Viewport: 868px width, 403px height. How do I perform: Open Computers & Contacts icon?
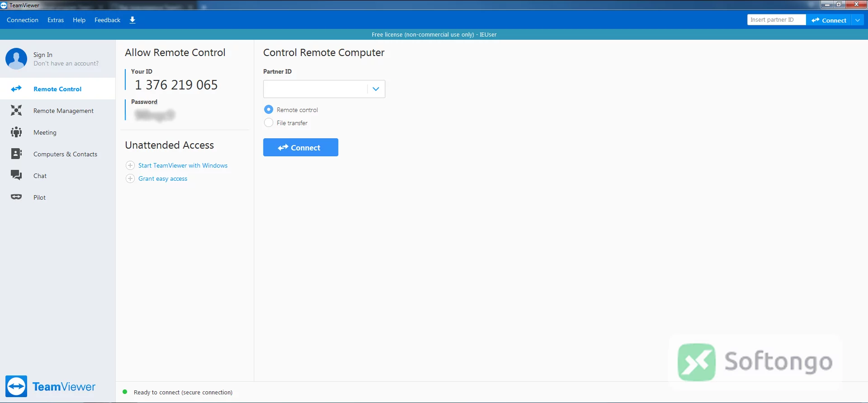[16, 154]
